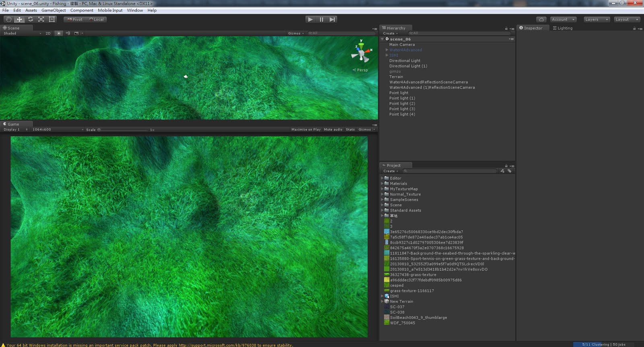Click Search by Label tag icon
Viewport: 644px width, 347px height.
click(x=510, y=171)
